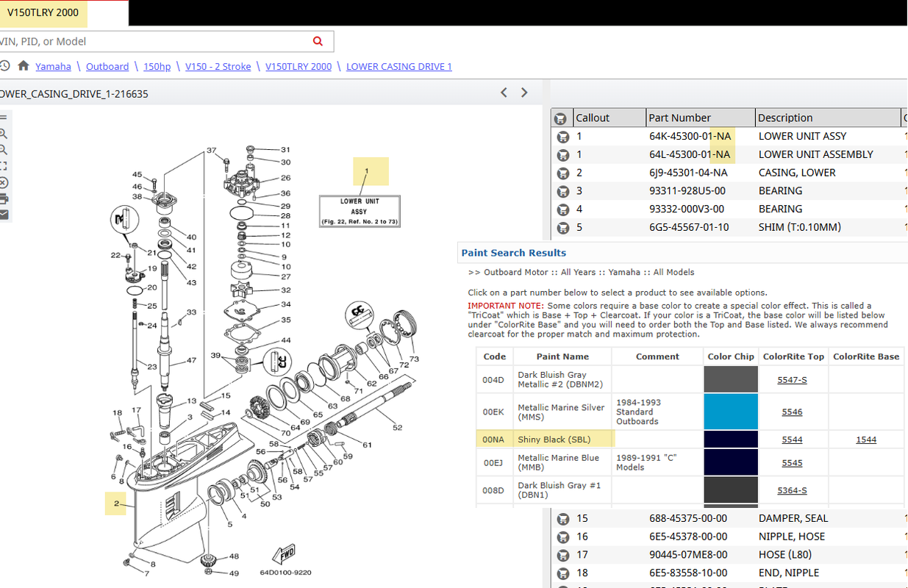
Task: Add 64K-45300-01-NA Lower Unit Assy to cart
Action: point(563,137)
